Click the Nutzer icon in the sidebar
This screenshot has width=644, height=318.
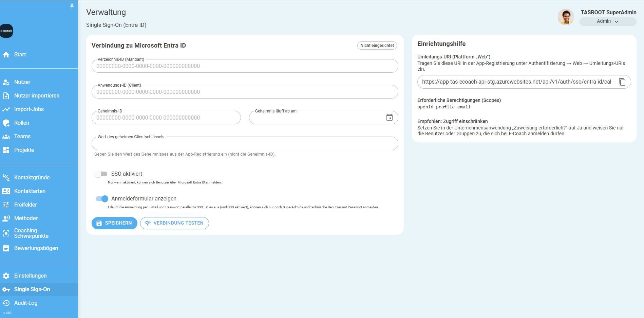click(x=6, y=82)
